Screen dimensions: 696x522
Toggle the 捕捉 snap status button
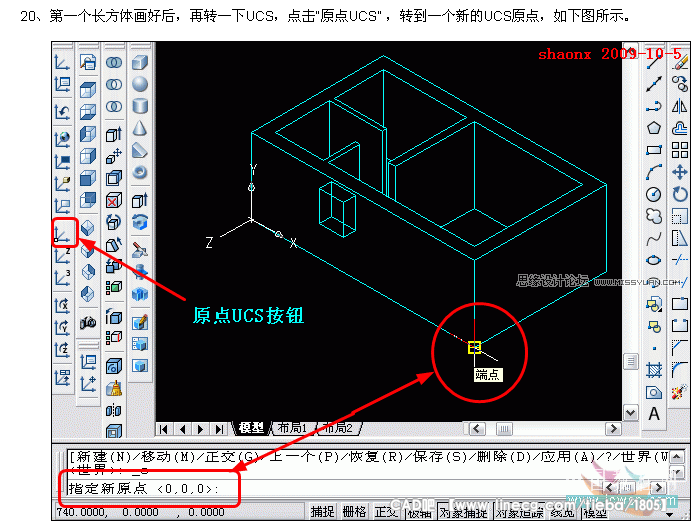click(x=322, y=512)
